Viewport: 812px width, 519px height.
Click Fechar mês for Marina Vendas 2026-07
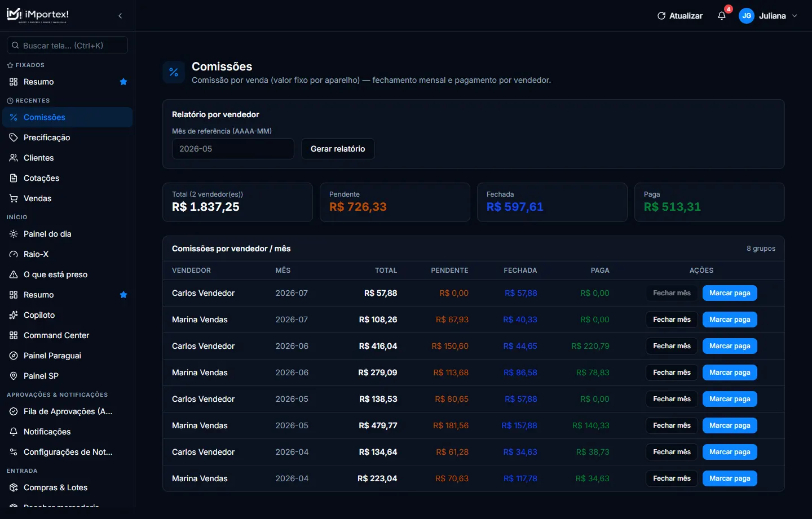tap(672, 320)
